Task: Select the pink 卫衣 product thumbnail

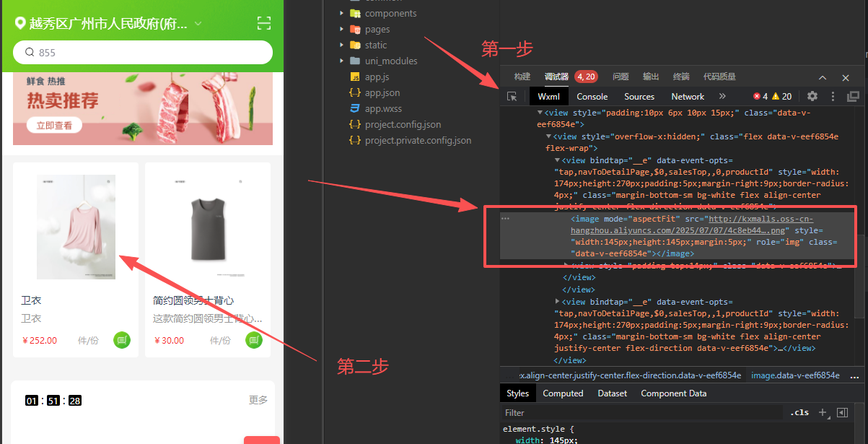Action: click(76, 227)
